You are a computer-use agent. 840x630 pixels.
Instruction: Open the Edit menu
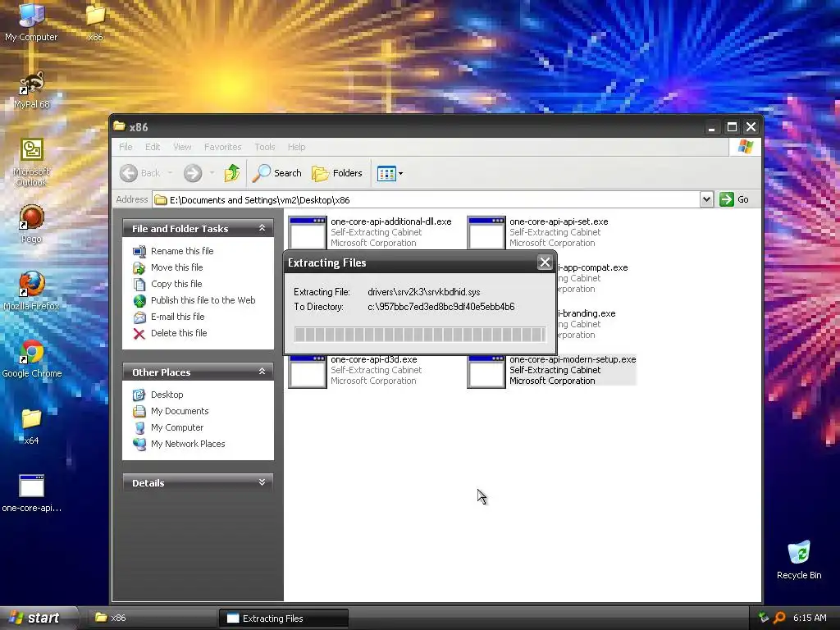click(153, 147)
